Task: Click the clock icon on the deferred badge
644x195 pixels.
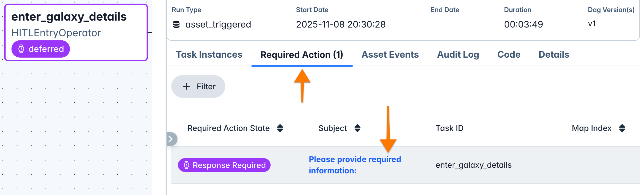Action: pyautogui.click(x=21, y=49)
